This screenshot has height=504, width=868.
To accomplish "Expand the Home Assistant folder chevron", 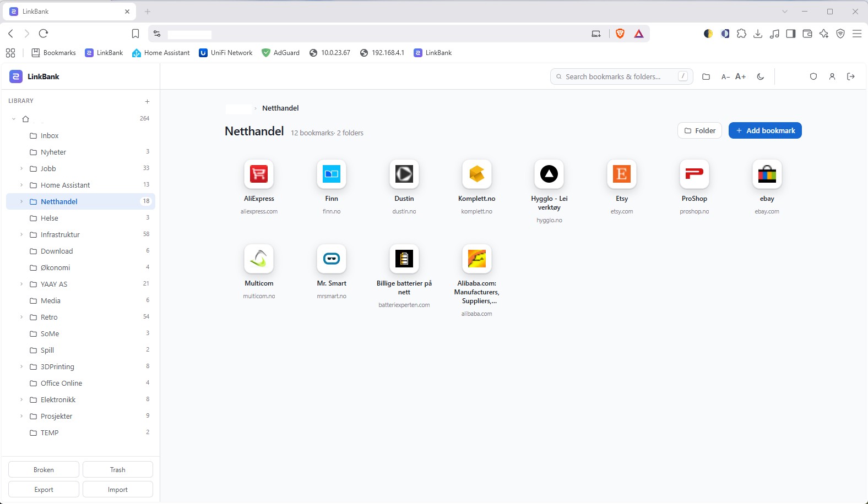I will tap(21, 185).
